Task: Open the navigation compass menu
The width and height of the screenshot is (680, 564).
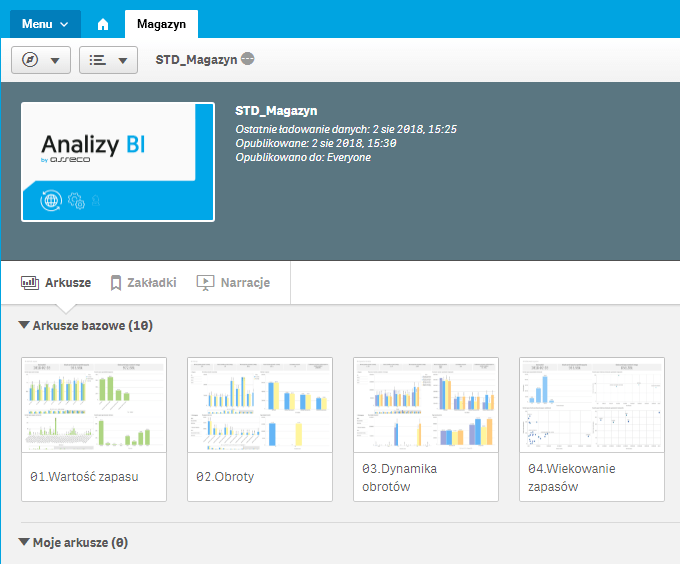Action: [x=41, y=60]
